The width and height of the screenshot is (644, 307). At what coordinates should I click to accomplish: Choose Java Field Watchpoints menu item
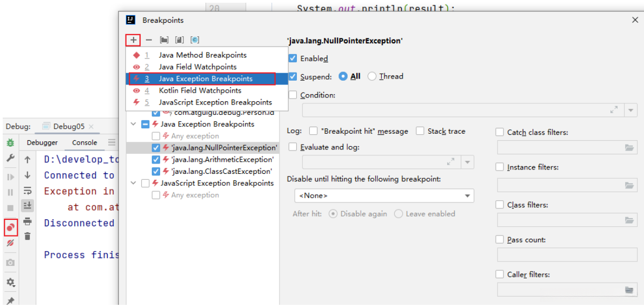pyautogui.click(x=207, y=67)
